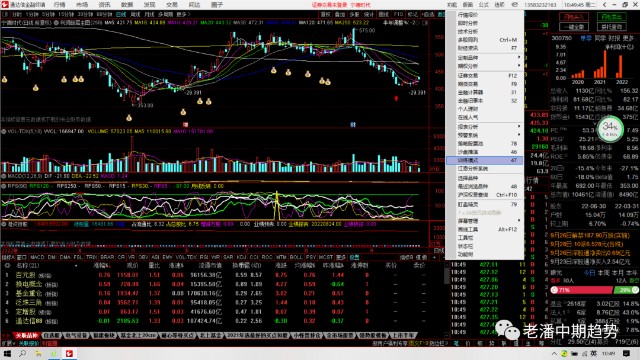This screenshot has height=360, width=640.
Task: Open the 行情 menu in the menu bar
Action: (x=60, y=5)
